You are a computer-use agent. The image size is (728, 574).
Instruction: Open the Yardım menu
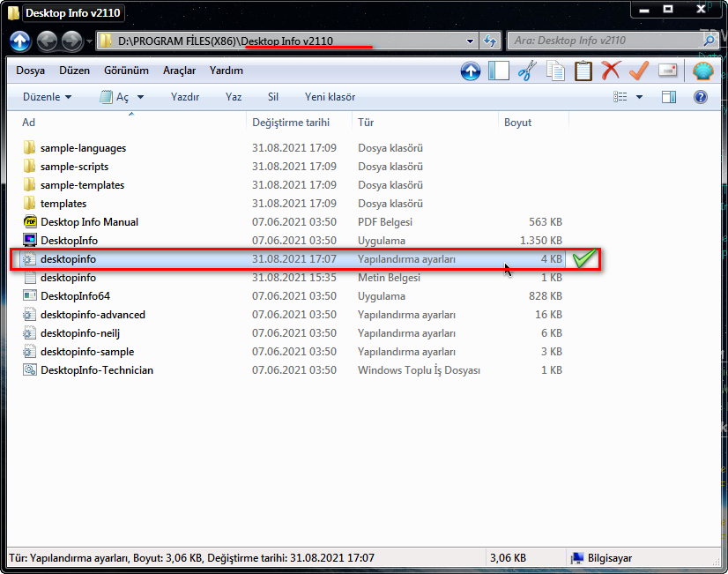(227, 71)
